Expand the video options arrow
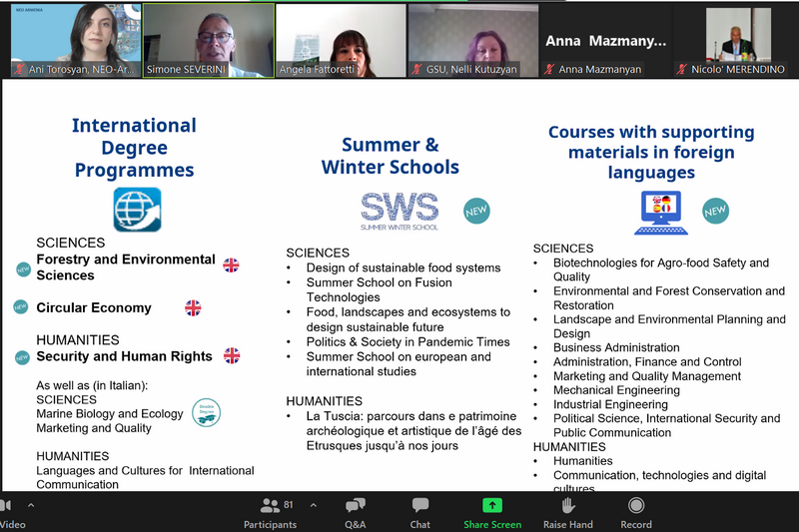This screenshot has height=532, width=799. pos(31,505)
